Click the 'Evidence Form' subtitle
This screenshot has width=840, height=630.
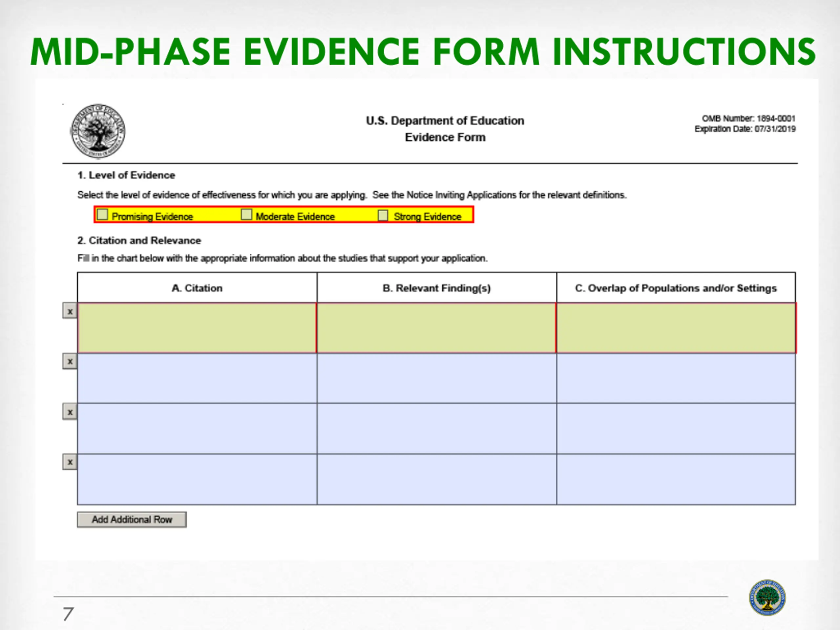445,137
